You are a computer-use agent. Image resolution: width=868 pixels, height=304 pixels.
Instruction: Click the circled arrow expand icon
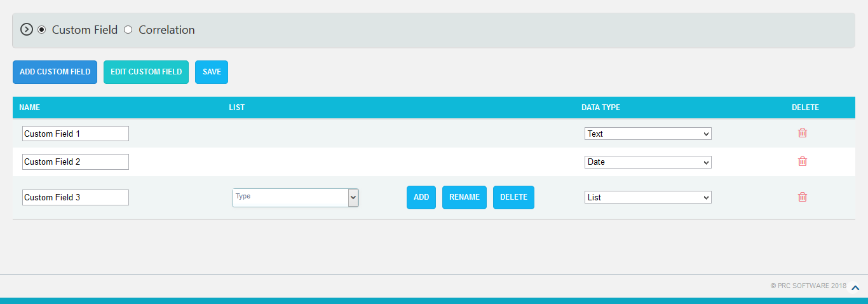pyautogui.click(x=26, y=29)
